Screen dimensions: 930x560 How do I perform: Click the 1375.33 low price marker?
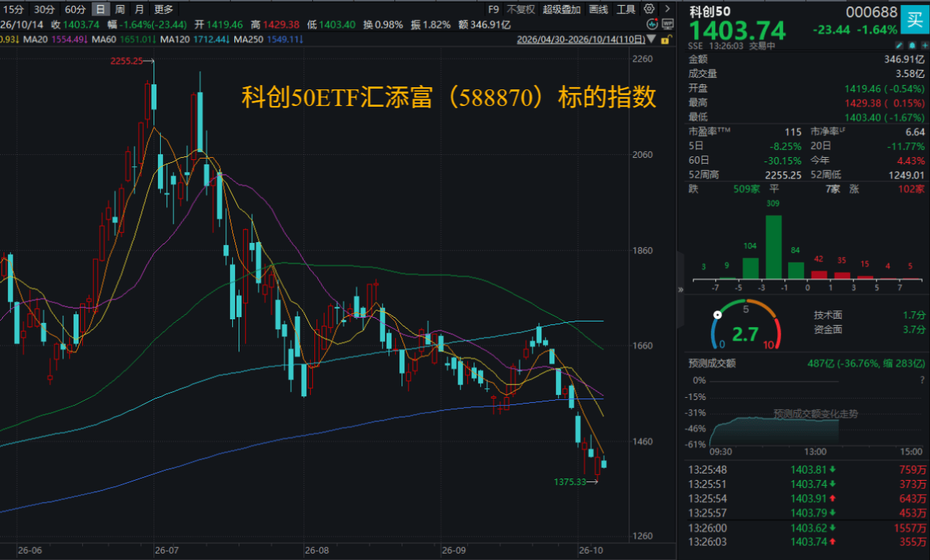point(576,481)
